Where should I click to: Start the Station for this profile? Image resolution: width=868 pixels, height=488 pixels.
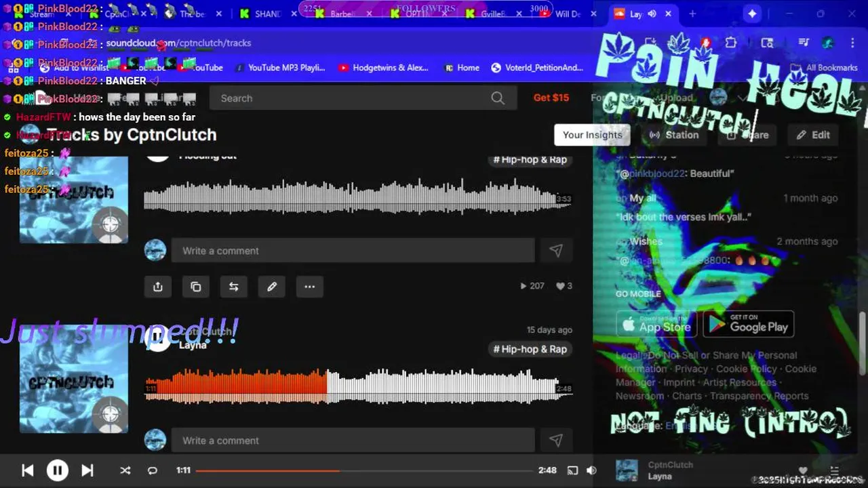(x=674, y=135)
